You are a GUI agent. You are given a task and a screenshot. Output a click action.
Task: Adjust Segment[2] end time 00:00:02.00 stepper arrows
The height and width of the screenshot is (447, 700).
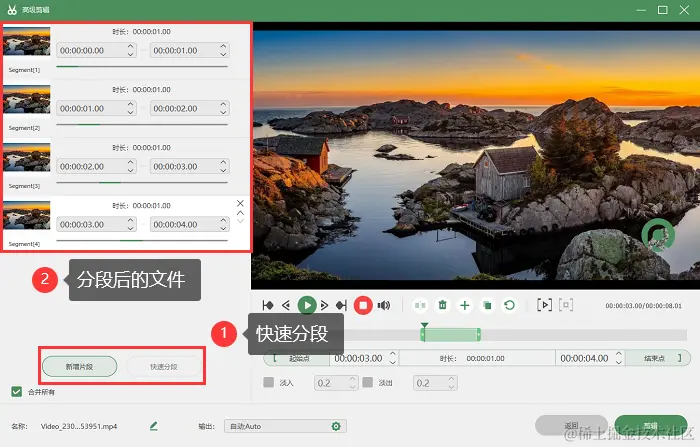223,108
